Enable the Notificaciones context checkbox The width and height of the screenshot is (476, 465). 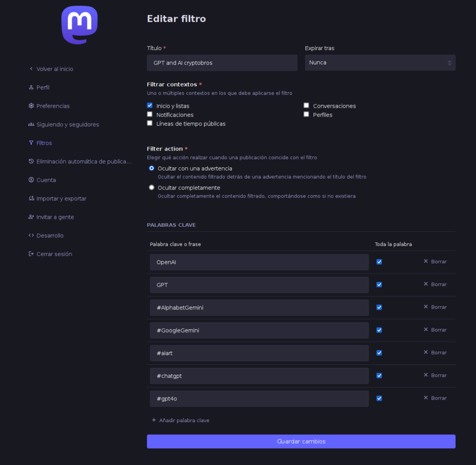150,114
